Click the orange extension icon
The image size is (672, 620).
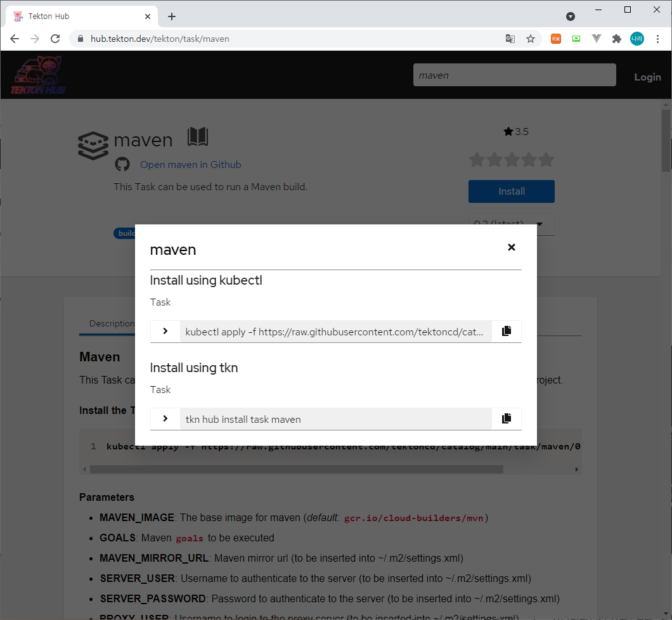tap(556, 39)
